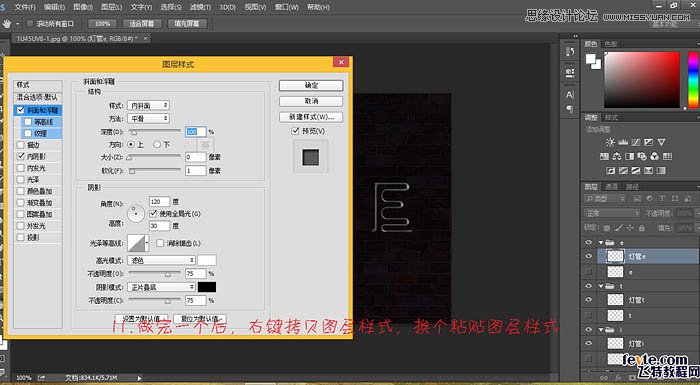Click the 确定 button
700x385 pixels.
pyautogui.click(x=311, y=85)
